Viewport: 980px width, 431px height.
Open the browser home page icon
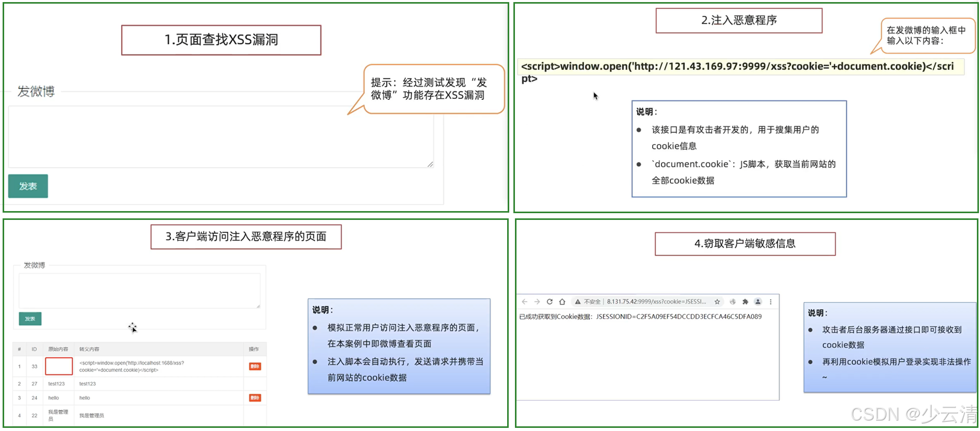tap(562, 302)
